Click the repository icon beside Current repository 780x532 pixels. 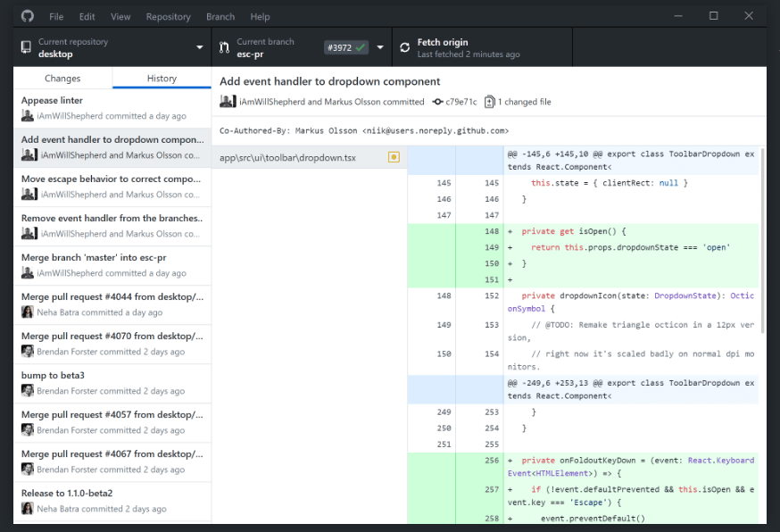26,47
